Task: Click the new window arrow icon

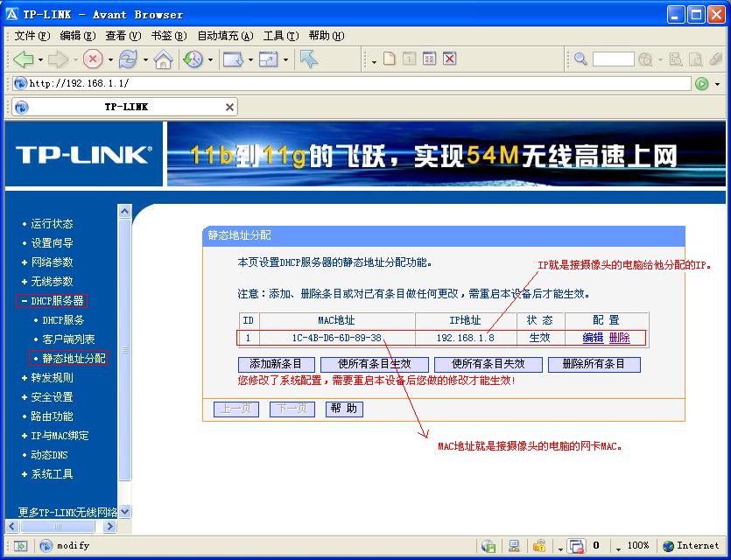Action: coord(233,59)
